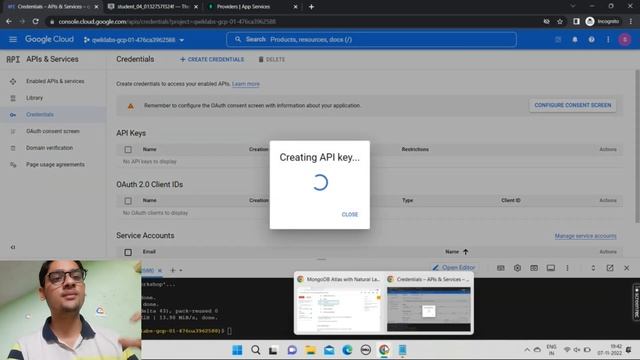
Task: Click Cloud Shell minimize/restore arrows
Action: click(593, 268)
